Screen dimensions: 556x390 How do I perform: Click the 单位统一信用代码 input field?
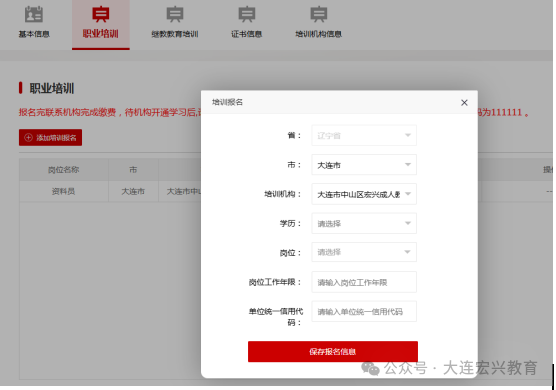tap(364, 312)
